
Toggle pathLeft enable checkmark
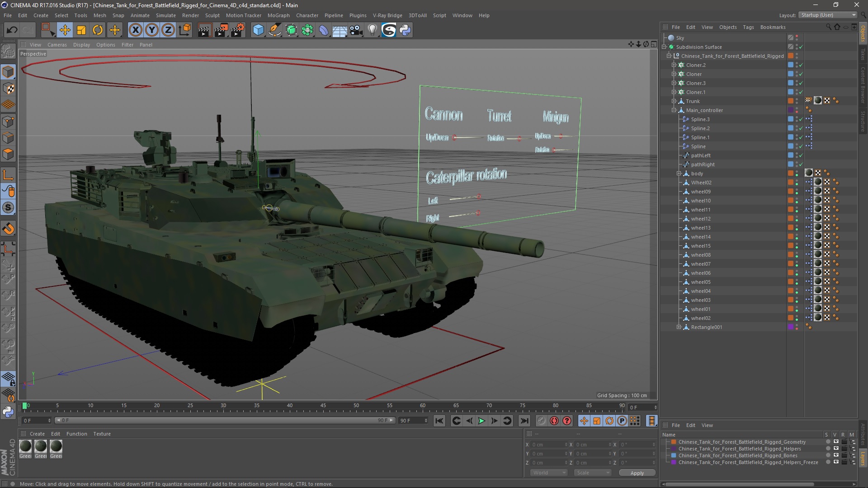801,155
